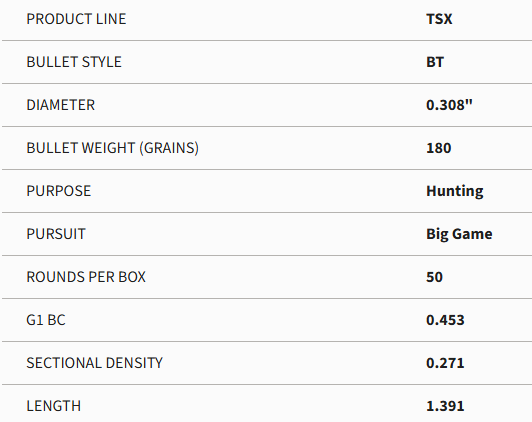Select the 0.308" diameter value

pyautogui.click(x=449, y=105)
